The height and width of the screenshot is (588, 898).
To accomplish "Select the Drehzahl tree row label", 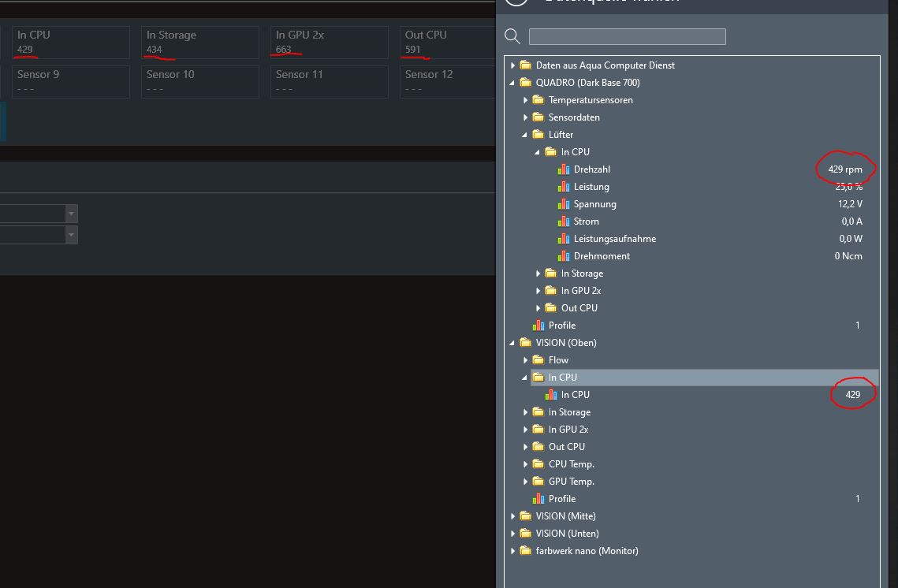I will (592, 169).
